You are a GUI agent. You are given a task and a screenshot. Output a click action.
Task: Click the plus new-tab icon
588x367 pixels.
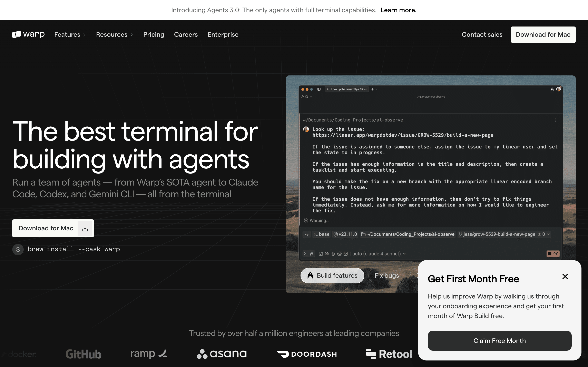pyautogui.click(x=372, y=89)
